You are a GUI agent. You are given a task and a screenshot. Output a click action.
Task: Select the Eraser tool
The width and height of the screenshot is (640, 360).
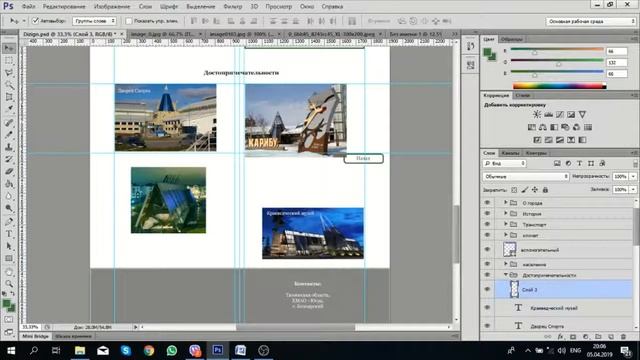click(9, 171)
